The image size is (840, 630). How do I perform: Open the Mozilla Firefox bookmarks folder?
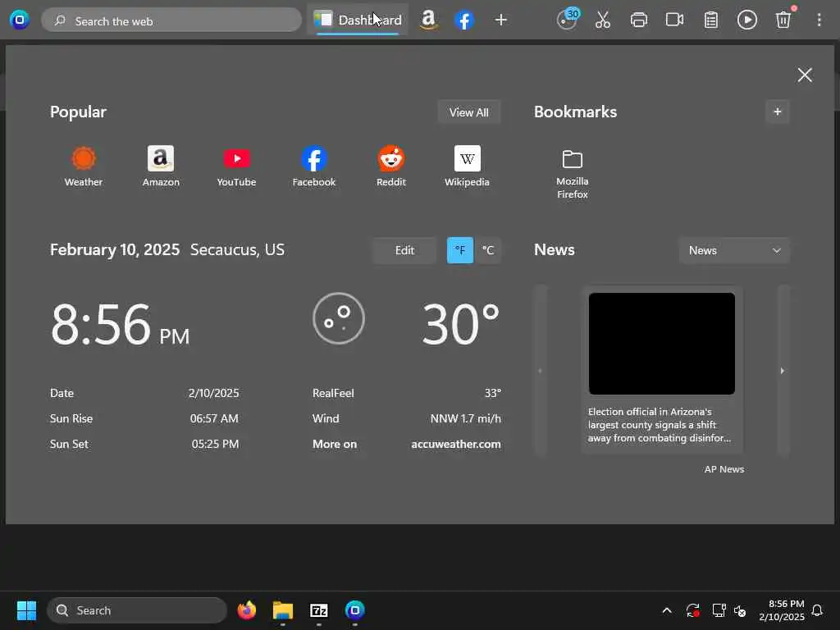click(x=572, y=174)
